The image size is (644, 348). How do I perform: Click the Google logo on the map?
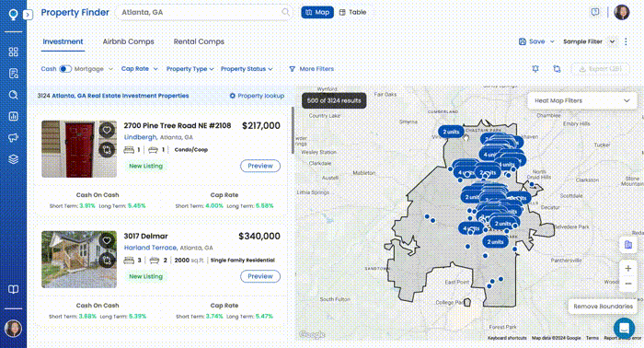pos(312,335)
